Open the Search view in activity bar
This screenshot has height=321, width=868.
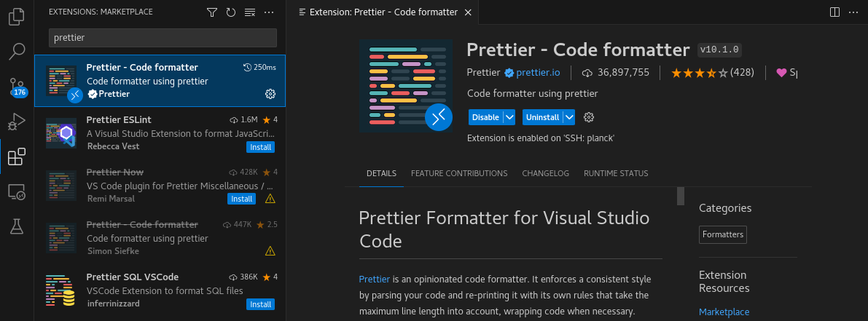(17, 52)
